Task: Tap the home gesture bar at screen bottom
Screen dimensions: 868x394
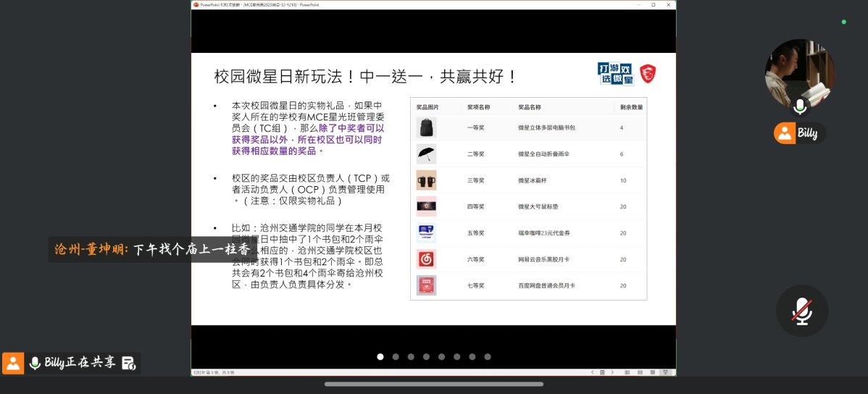Action: [434, 384]
